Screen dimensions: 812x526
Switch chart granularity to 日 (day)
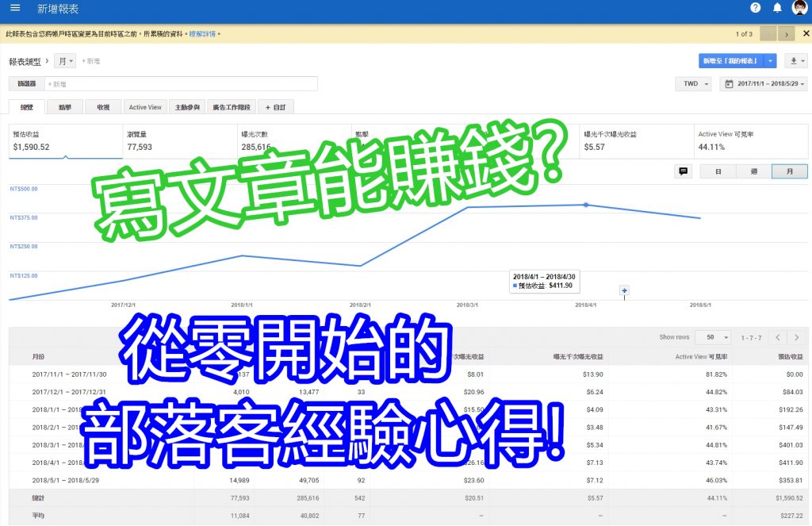718,171
